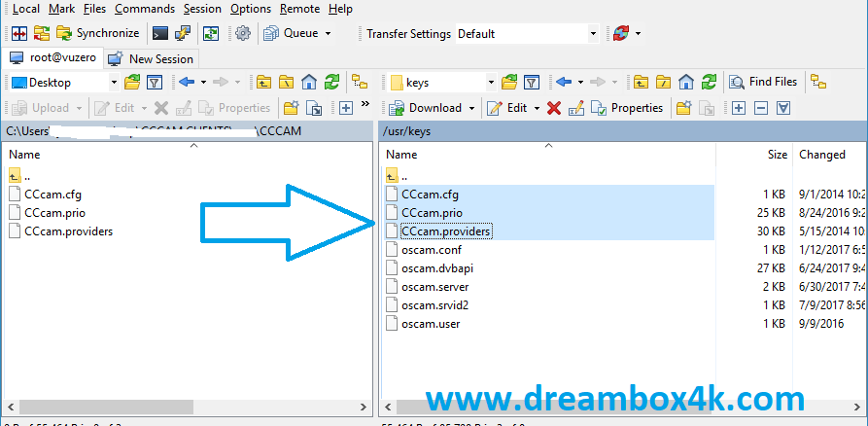Screen dimensions: 868x426
Task: Open the Files menu
Action: pos(94,9)
